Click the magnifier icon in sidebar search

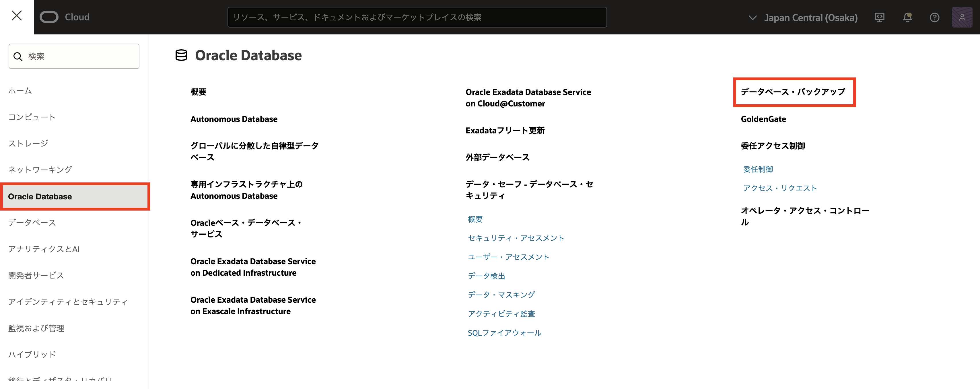point(18,57)
